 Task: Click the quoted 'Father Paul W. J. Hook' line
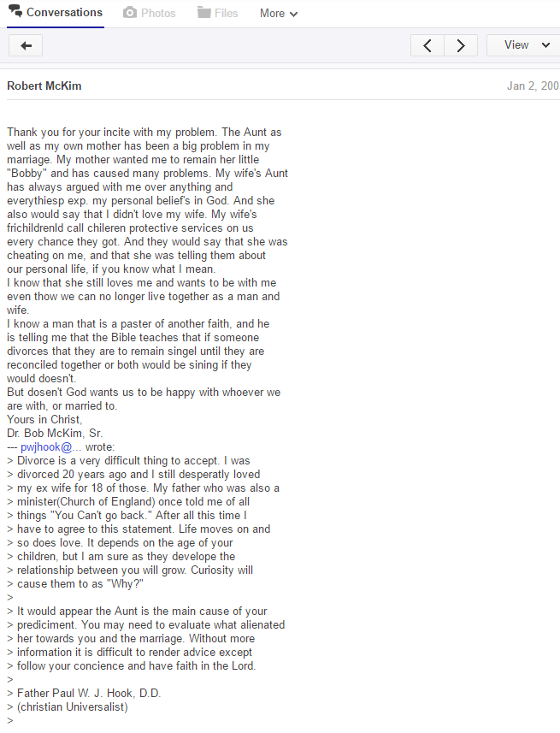[x=84, y=694]
